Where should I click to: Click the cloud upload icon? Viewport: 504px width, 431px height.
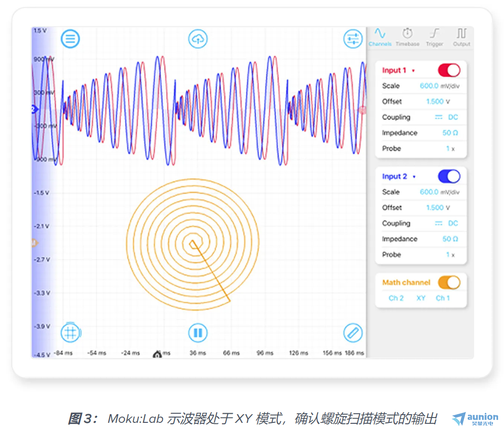pos(197,39)
